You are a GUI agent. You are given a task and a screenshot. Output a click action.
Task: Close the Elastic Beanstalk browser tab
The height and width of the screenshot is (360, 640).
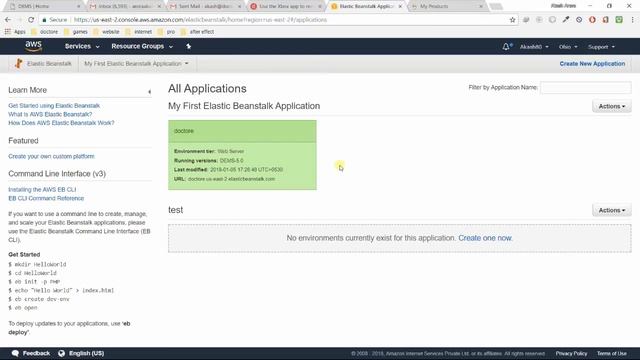point(400,7)
